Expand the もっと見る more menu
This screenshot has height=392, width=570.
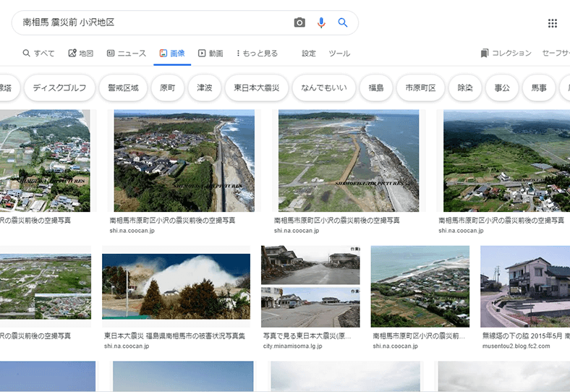(x=257, y=54)
